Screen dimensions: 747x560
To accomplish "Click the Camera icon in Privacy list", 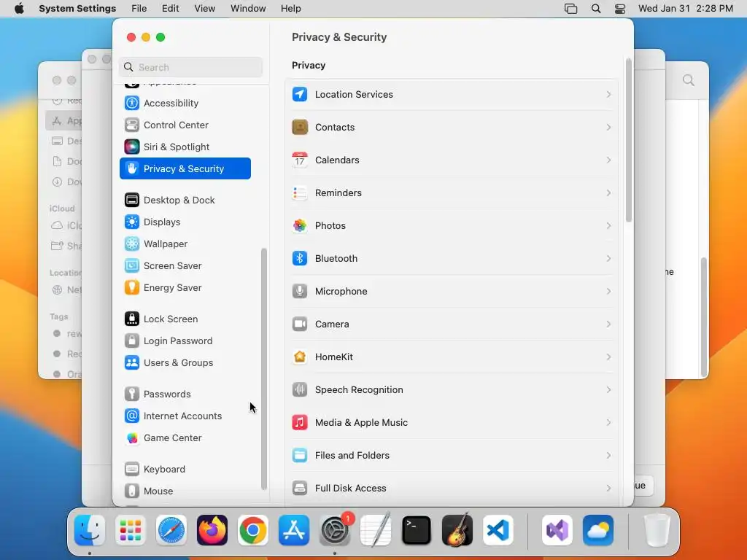I will 300,324.
